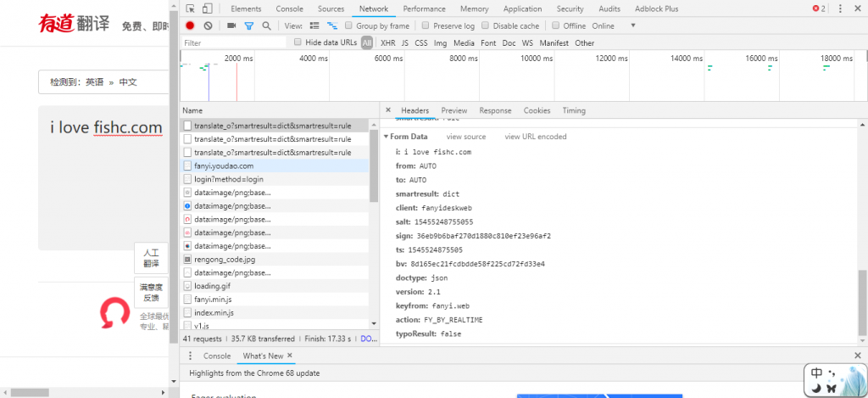Viewport: 868px width, 398px height.
Task: Click the 满意度反馈 side button
Action: tap(151, 292)
